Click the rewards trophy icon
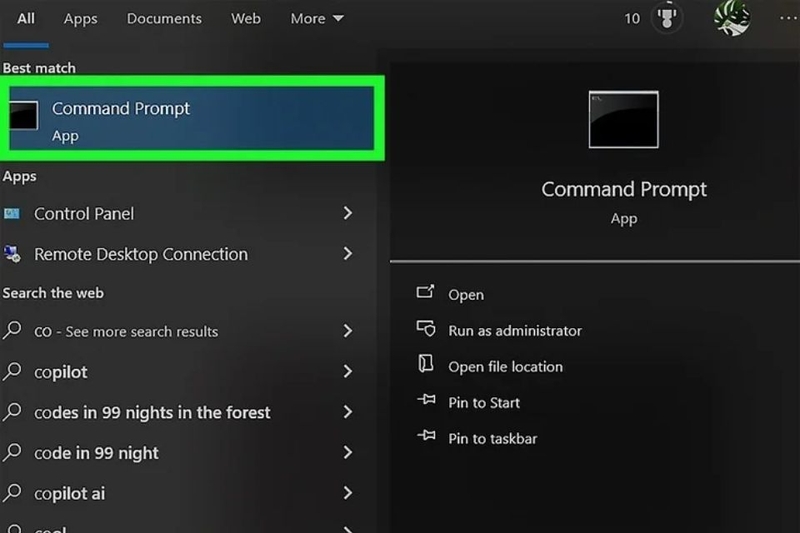800x533 pixels. click(666, 18)
